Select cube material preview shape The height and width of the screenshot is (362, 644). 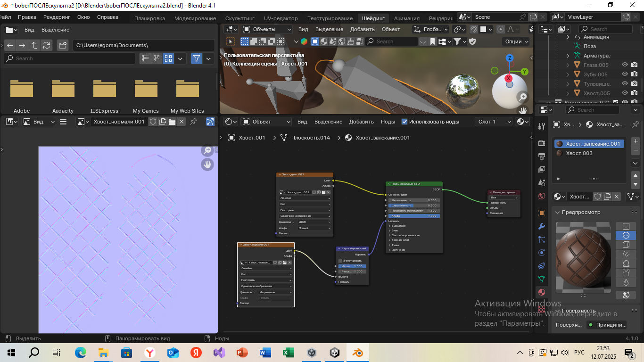[x=626, y=245]
